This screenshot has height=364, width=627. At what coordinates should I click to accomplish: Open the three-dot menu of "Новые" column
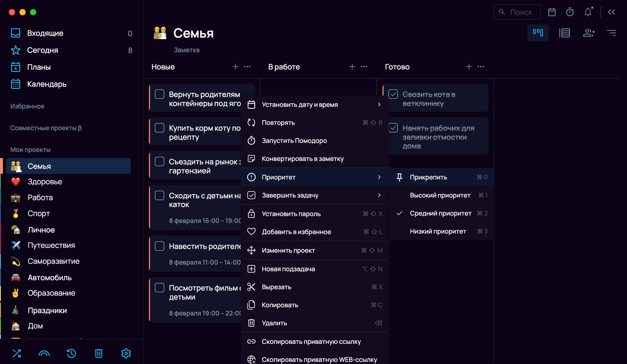tap(247, 67)
